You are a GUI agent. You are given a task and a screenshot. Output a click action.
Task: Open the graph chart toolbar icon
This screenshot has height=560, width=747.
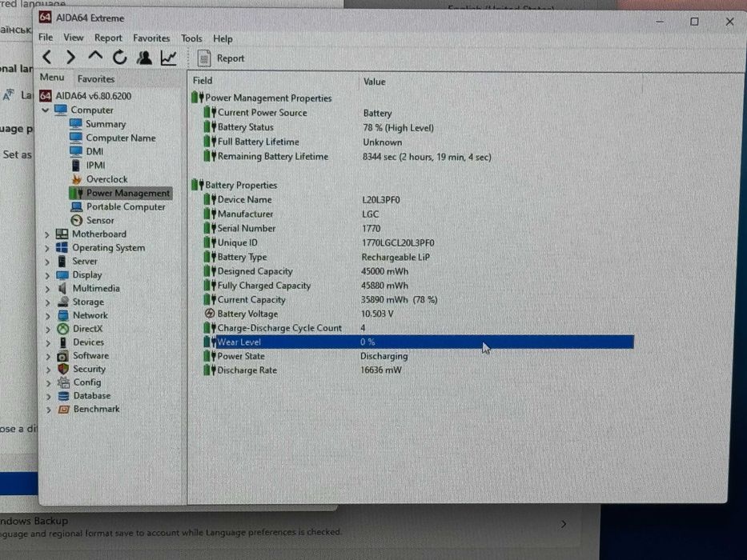coord(169,58)
